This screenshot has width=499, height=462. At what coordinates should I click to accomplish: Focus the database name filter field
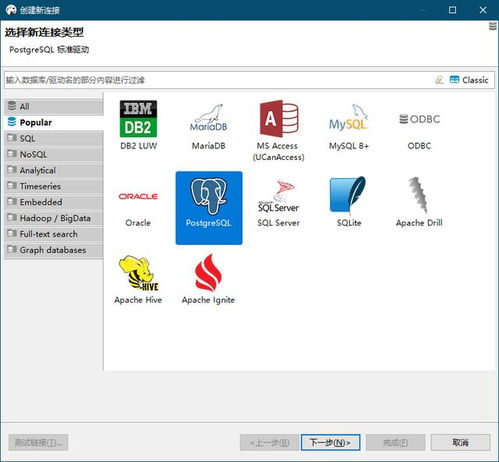tap(217, 80)
